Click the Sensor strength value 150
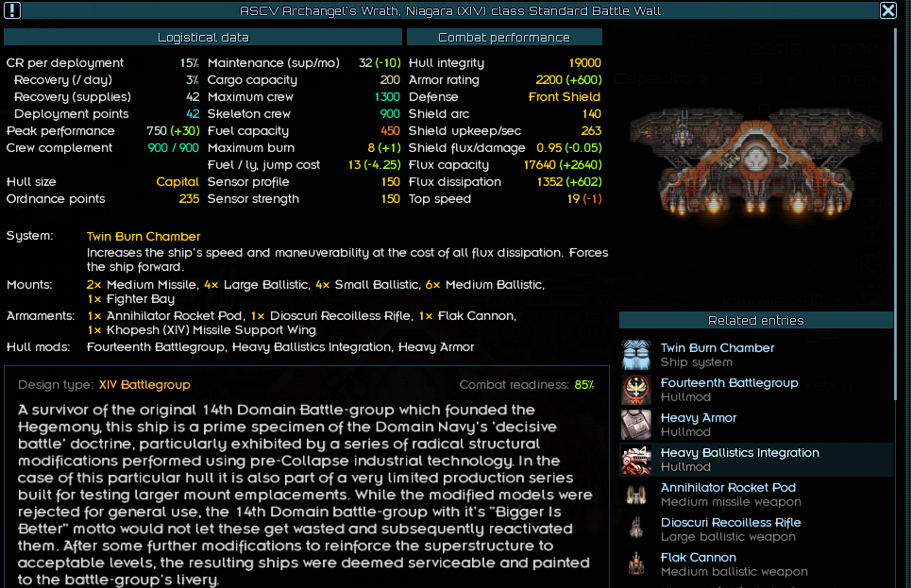 pyautogui.click(x=390, y=199)
